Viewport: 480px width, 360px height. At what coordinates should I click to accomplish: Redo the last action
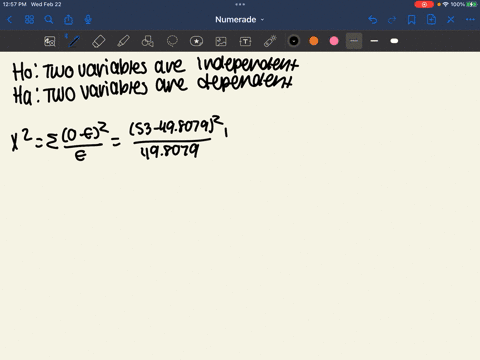(392, 20)
